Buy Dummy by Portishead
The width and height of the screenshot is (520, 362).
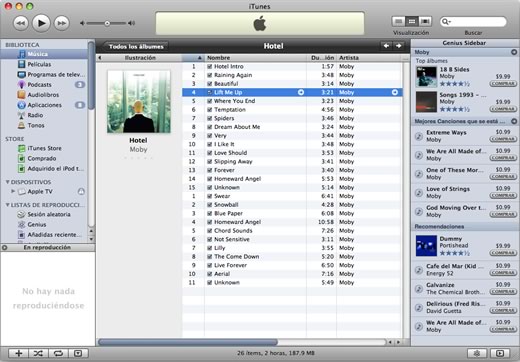503,253
